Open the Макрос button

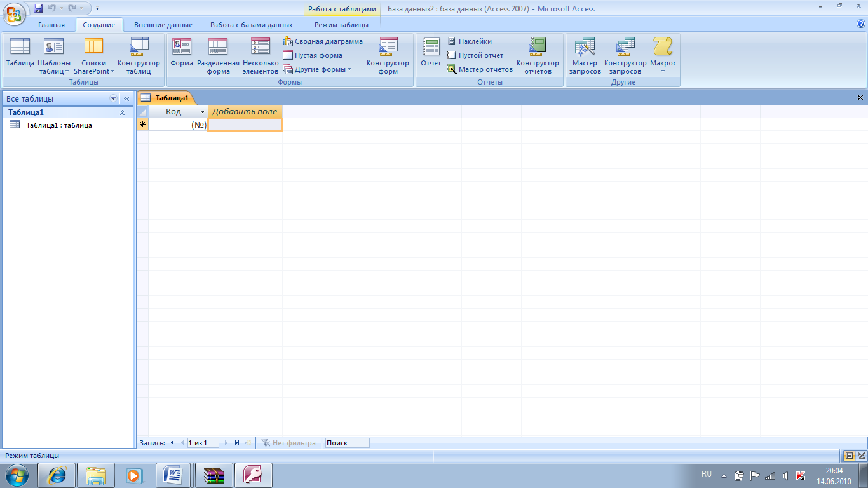tap(663, 56)
